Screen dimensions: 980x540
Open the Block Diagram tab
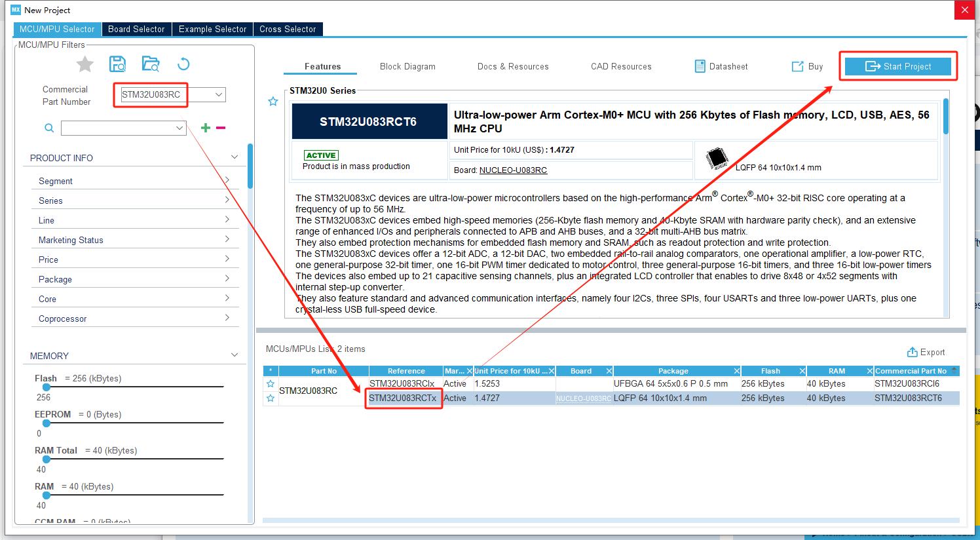click(x=407, y=67)
